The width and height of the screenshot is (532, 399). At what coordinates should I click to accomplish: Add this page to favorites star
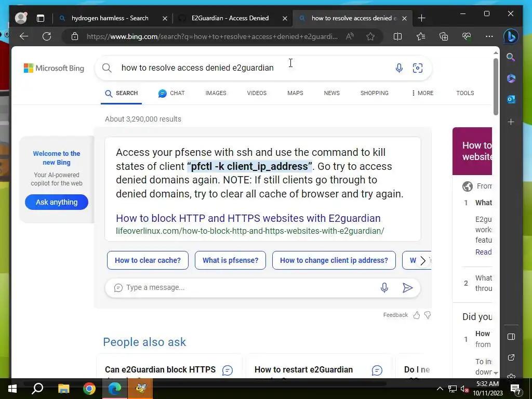(x=370, y=36)
